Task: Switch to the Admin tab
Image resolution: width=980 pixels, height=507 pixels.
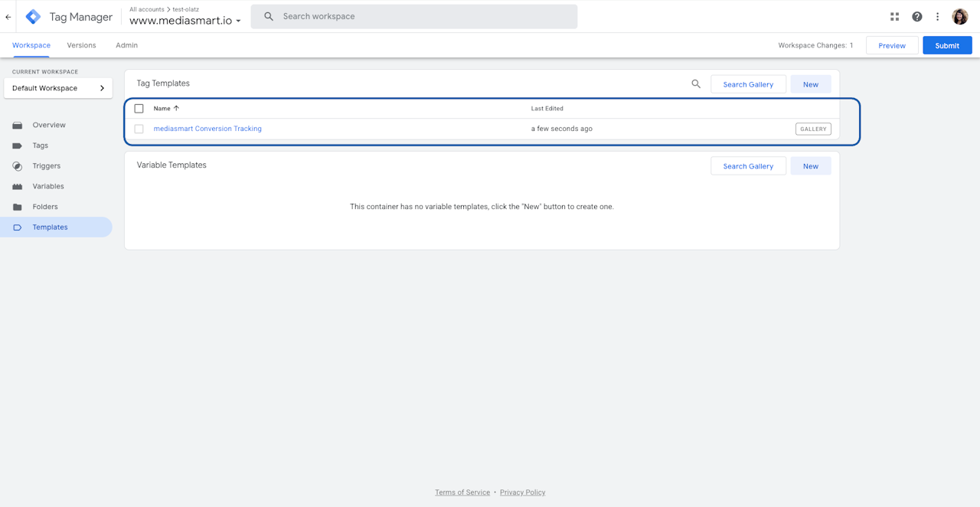Action: [x=127, y=45]
